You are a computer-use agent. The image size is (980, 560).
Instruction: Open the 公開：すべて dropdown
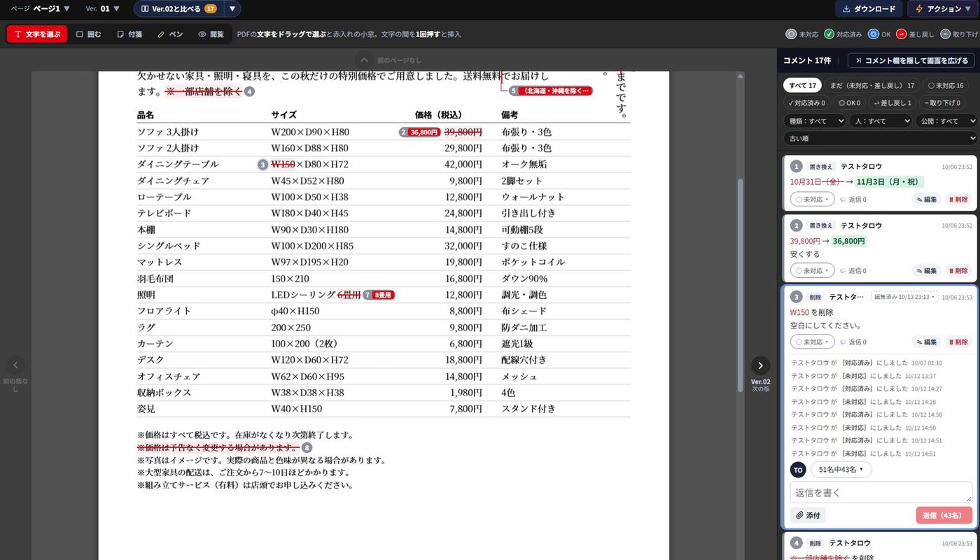946,121
